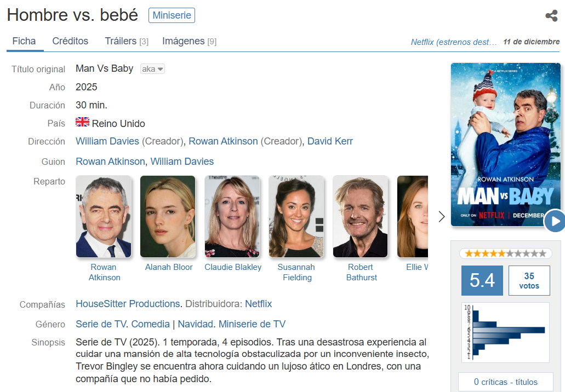Play the trailer from the poster button
The image size is (565, 392).
(x=555, y=221)
